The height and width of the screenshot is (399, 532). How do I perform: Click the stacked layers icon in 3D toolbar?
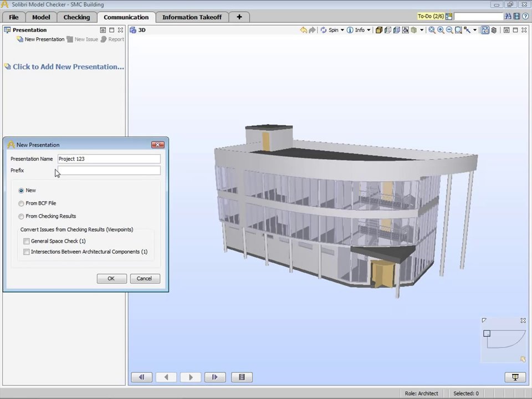pyautogui.click(x=494, y=30)
